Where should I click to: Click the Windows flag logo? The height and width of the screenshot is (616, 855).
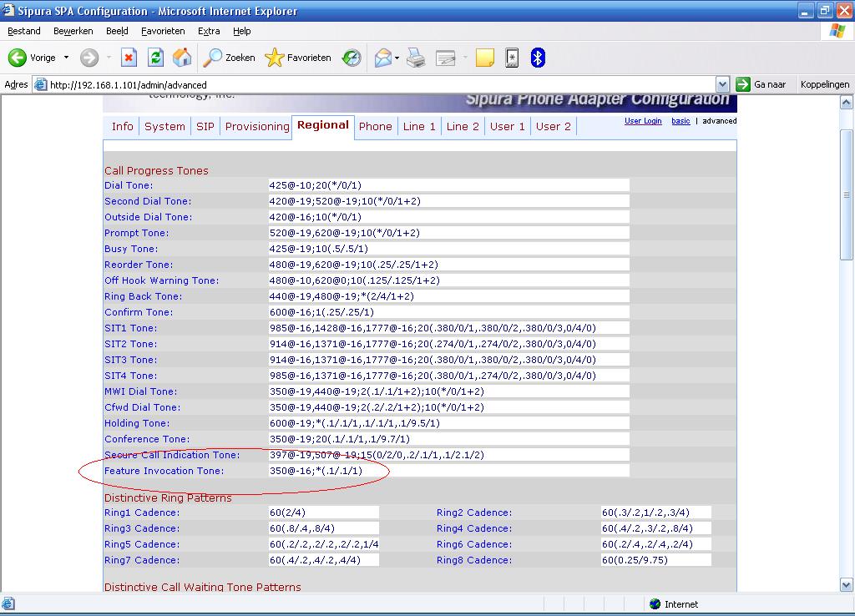tap(837, 31)
